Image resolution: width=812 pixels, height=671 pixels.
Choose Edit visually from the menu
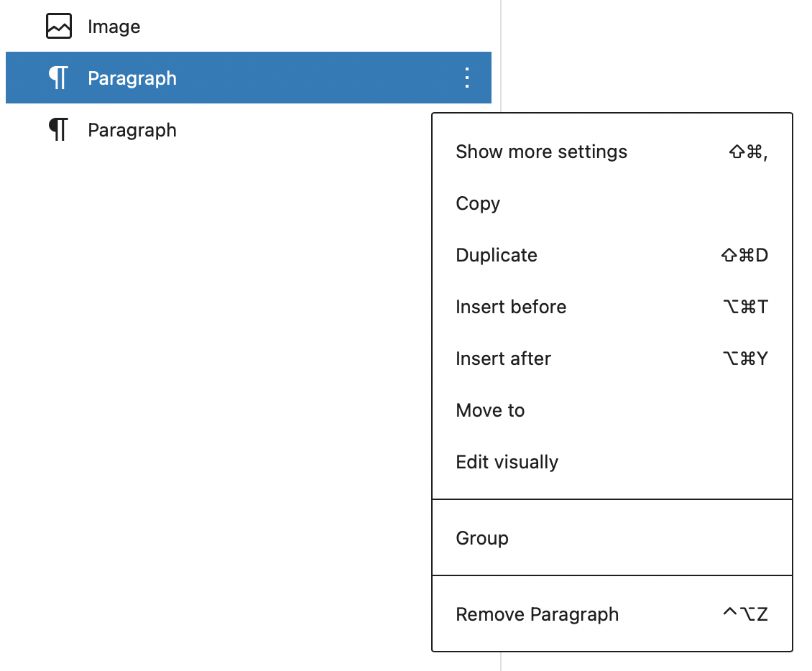pos(507,462)
